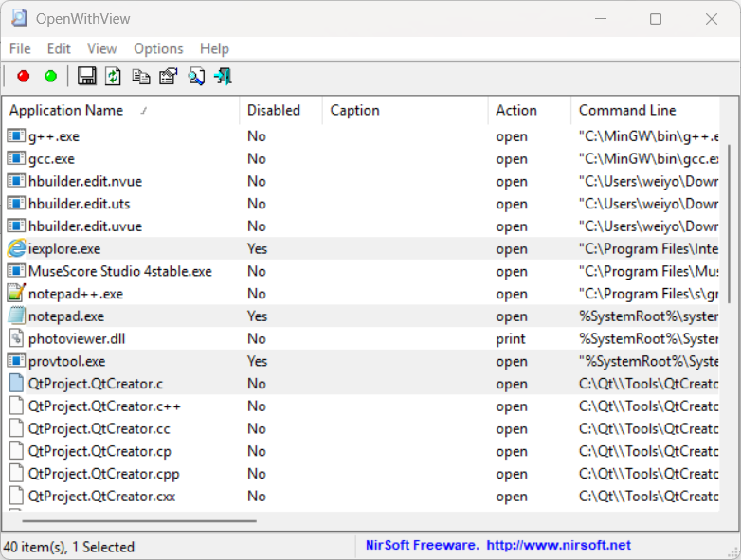
Task: Sort by Action column header
Action: [x=530, y=110]
